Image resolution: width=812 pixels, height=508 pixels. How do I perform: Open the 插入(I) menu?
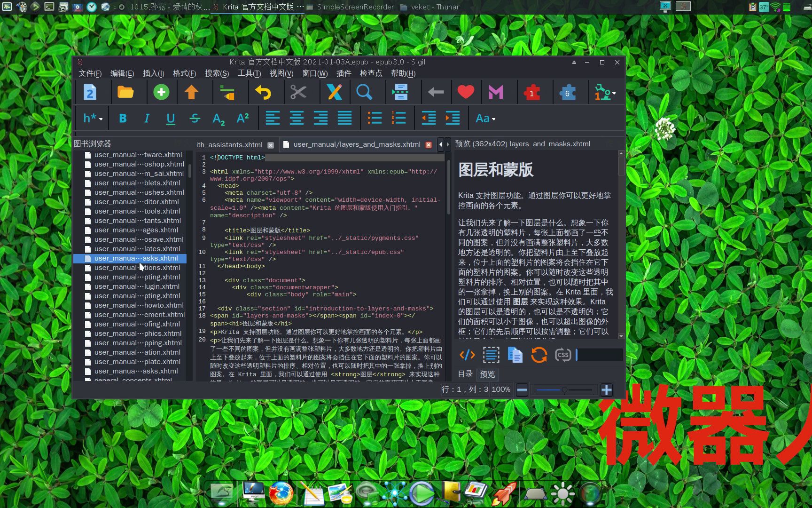click(153, 73)
